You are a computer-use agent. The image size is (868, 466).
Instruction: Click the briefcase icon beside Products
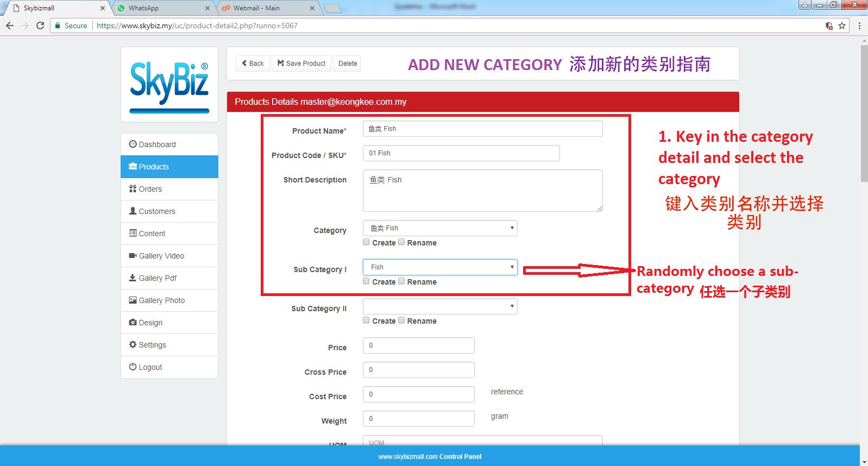pos(133,166)
